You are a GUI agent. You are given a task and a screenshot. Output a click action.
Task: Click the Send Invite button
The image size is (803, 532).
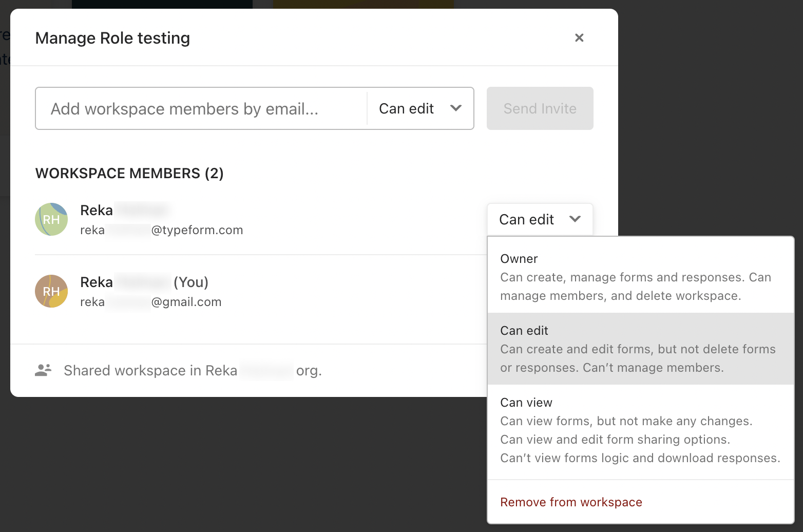(x=540, y=108)
